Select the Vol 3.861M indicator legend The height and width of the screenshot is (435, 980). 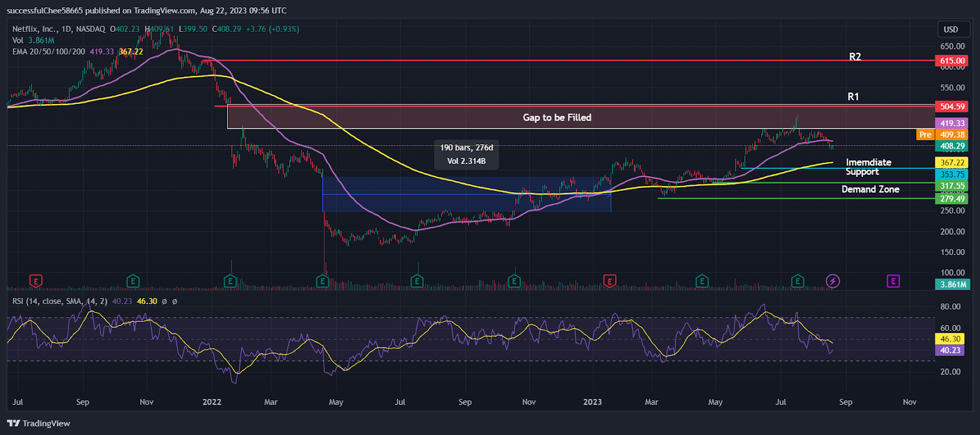point(33,40)
